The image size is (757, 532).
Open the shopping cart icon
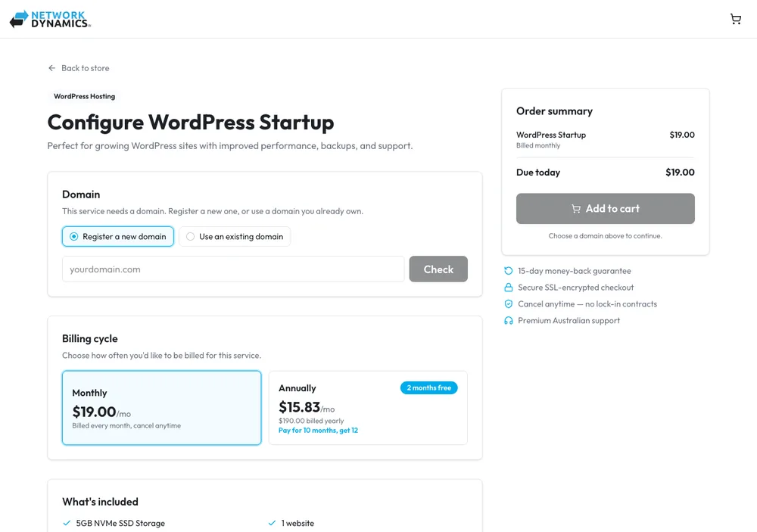click(x=735, y=19)
